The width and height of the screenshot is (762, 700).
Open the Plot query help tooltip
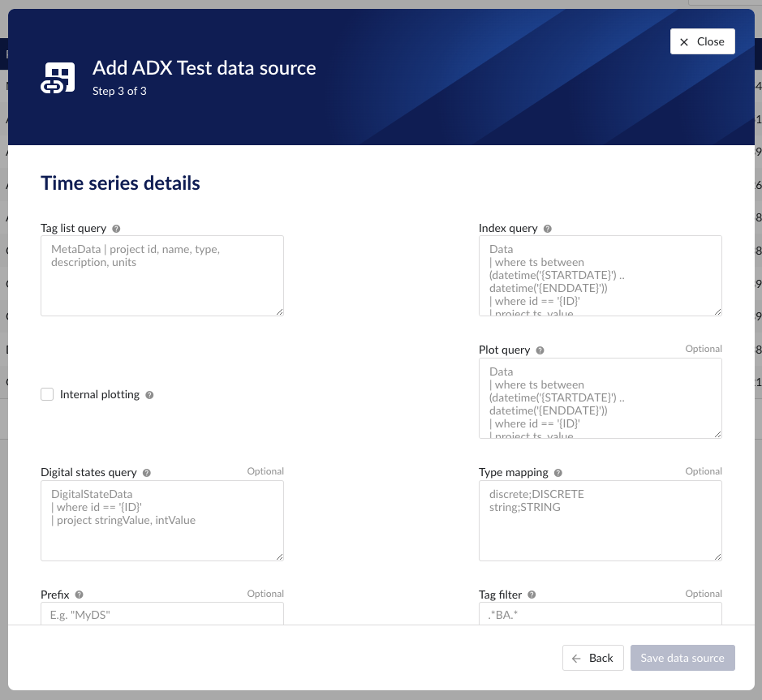coord(540,350)
